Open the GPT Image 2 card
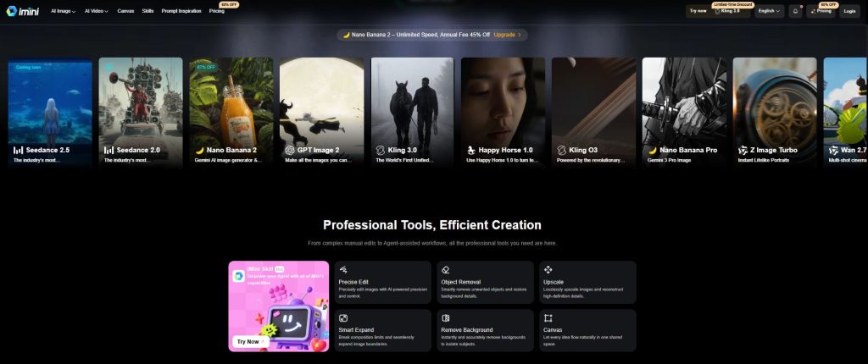The image size is (868, 364). coord(321,113)
